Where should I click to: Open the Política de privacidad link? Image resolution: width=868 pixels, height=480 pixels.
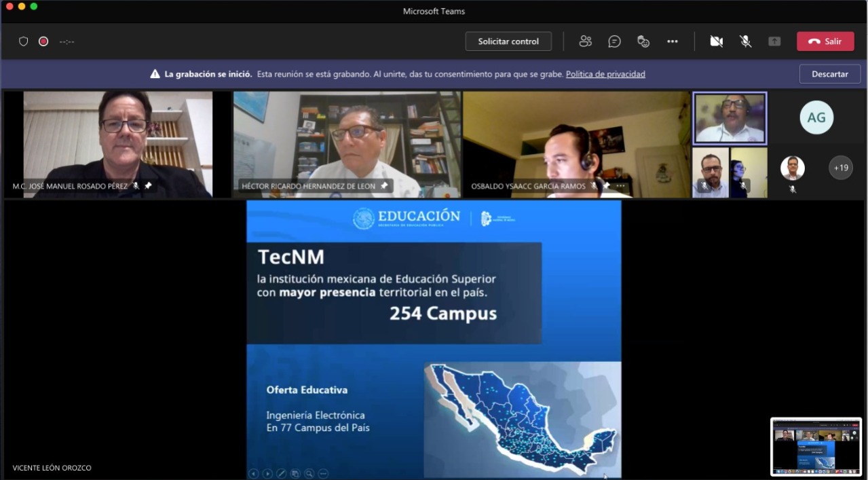coord(605,74)
